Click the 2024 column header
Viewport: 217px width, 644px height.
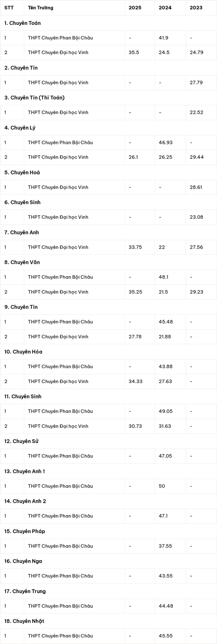tap(166, 8)
